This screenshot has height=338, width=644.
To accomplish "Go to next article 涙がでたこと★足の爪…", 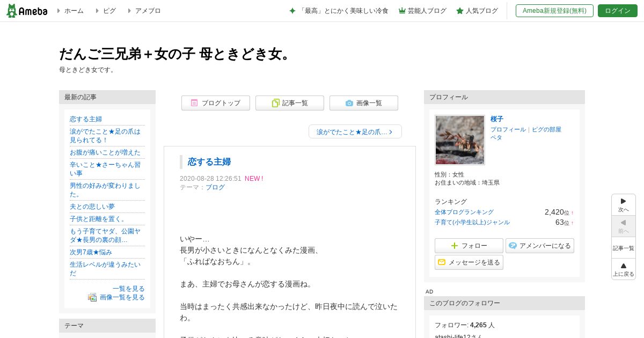I will (355, 131).
